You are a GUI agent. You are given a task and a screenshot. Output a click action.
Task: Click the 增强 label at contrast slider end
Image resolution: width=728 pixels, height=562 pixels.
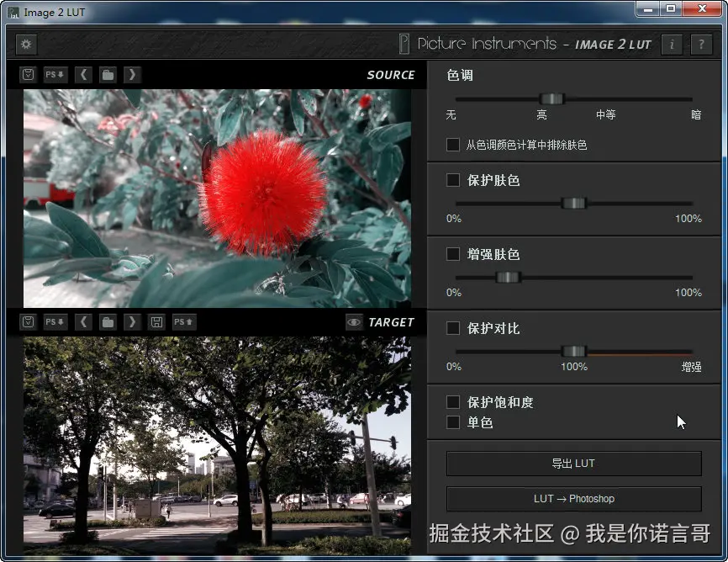click(x=691, y=367)
